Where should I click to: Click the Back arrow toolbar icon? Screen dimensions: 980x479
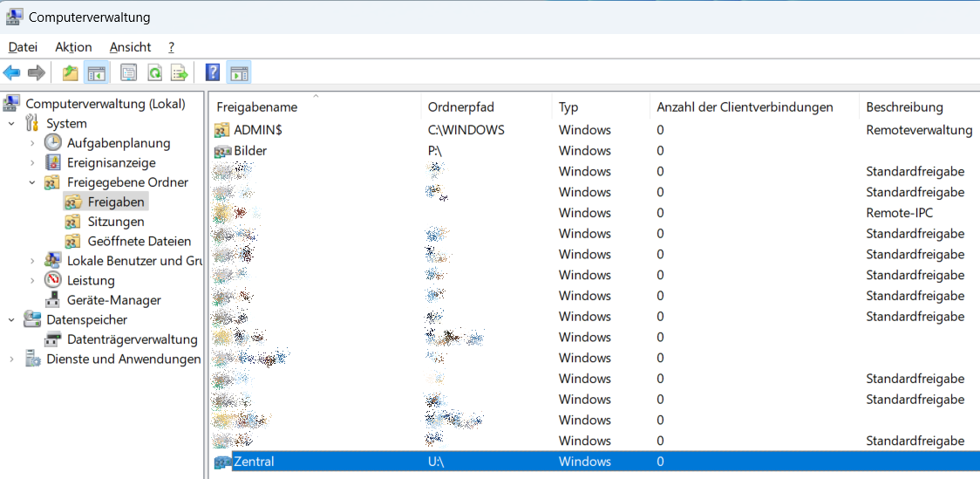pos(12,73)
